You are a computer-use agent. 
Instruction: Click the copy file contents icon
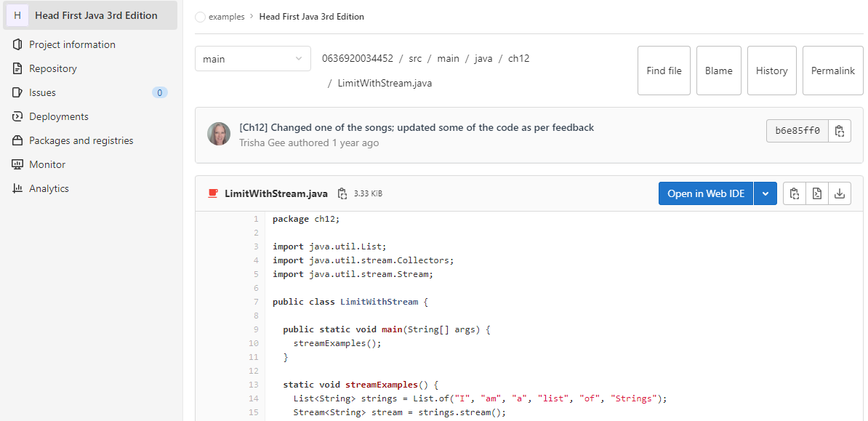point(795,193)
